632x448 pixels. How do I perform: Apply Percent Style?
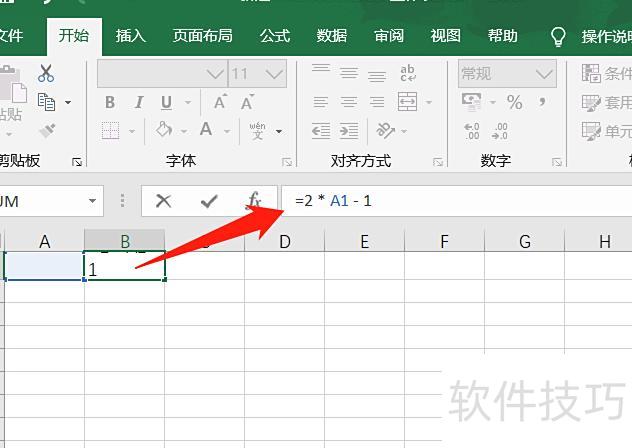click(x=515, y=102)
